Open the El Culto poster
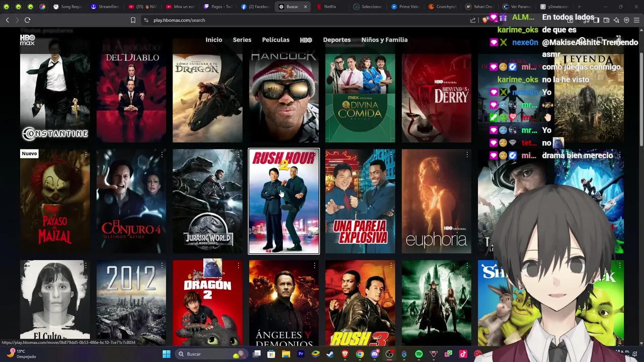 pyautogui.click(x=55, y=303)
